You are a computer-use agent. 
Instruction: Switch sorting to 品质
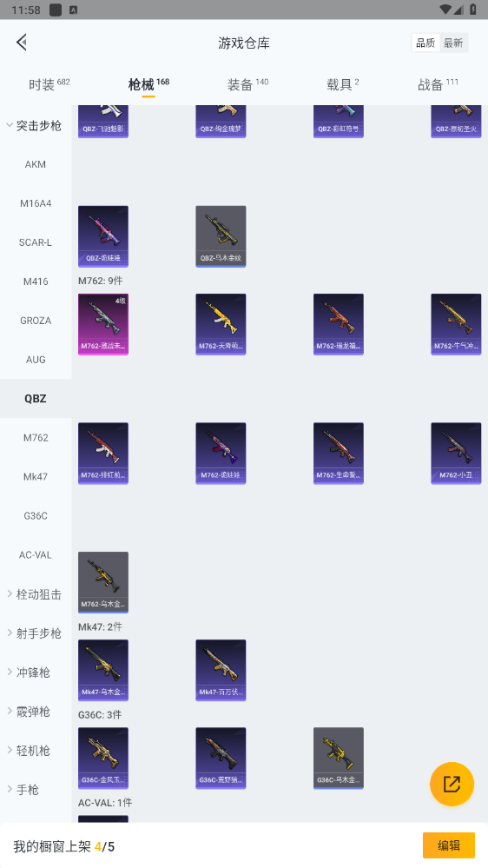(x=425, y=43)
